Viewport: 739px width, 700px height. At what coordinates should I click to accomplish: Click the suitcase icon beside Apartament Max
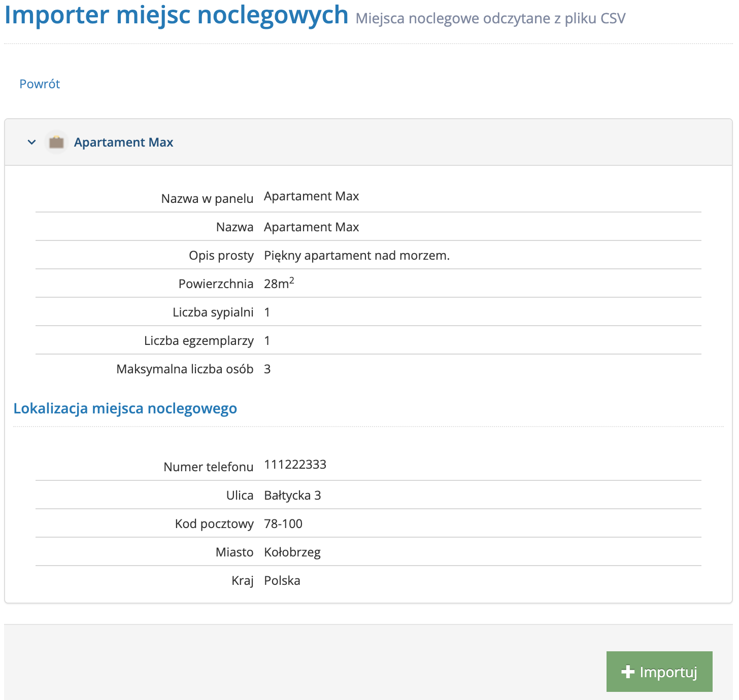click(56, 143)
